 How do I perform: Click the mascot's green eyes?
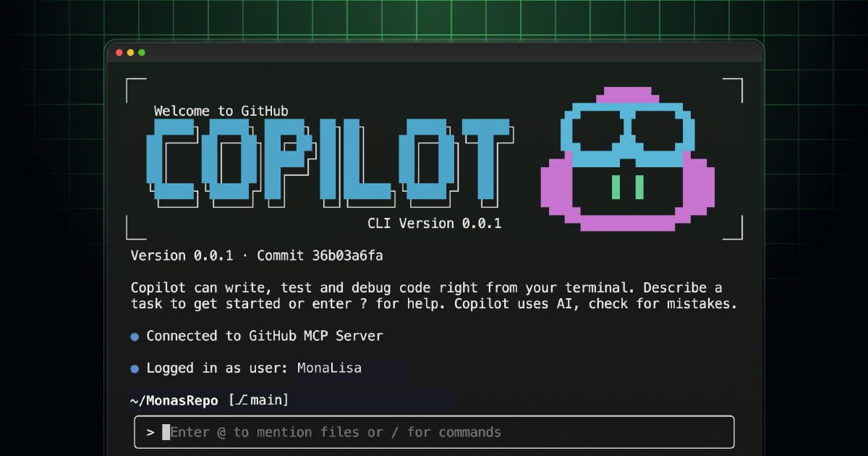627,187
